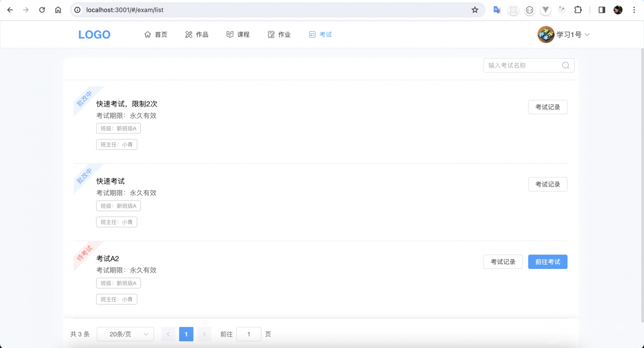Click the browser home icon
Viewport: 644px width, 348px height.
58,10
